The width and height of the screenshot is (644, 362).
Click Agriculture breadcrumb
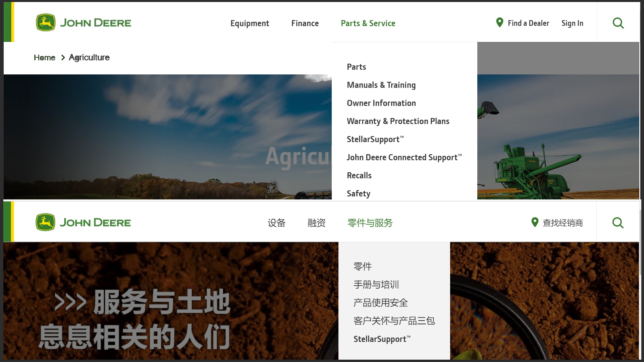[89, 58]
